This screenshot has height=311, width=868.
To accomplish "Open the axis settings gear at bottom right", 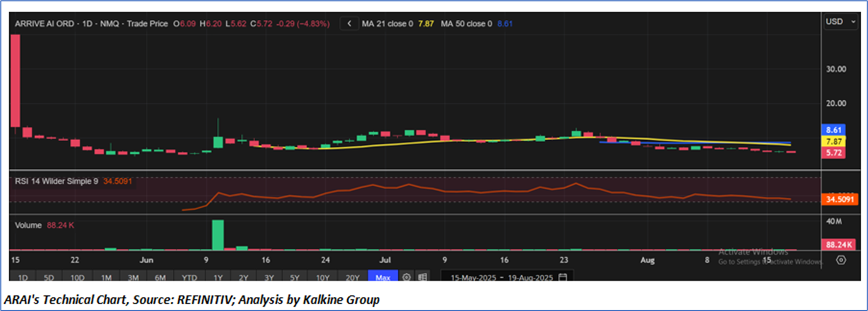I will [x=841, y=260].
